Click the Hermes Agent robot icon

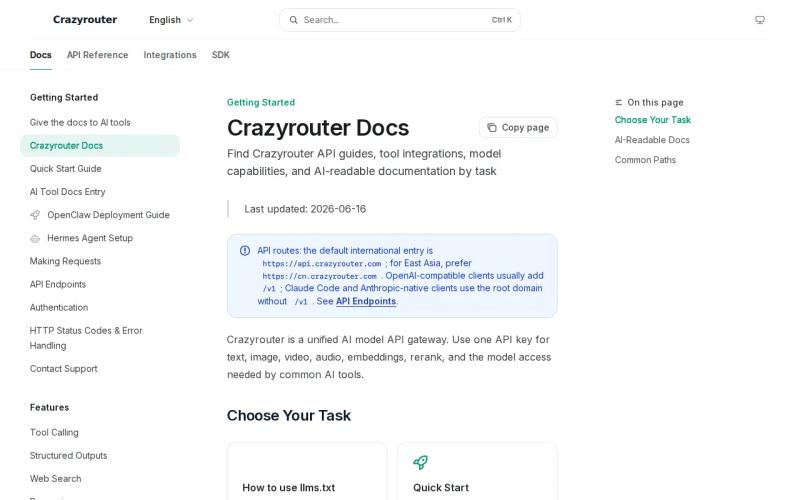point(35,238)
